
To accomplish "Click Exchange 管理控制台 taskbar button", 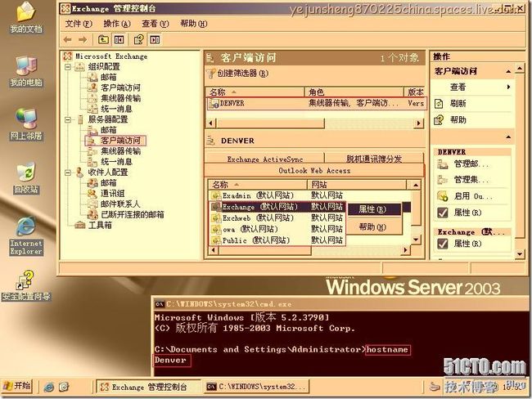I will pos(148,387).
